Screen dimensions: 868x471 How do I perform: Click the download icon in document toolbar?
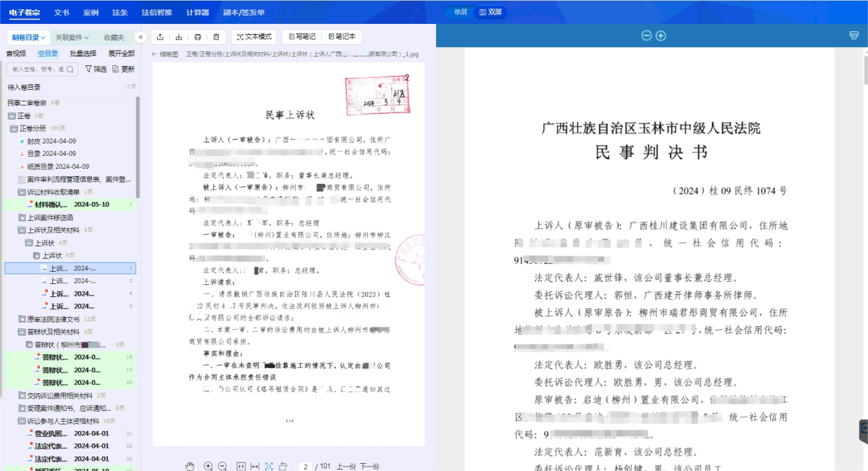178,37
